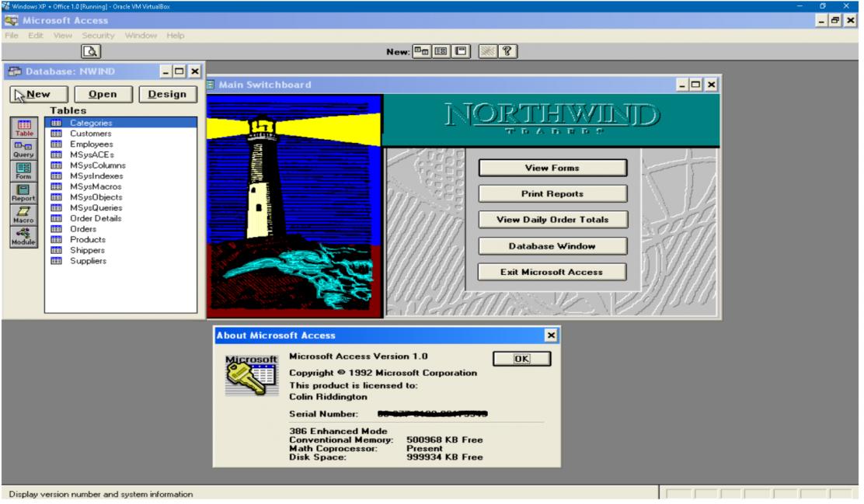The image size is (864, 504).
Task: Click the Design button in Database window
Action: [168, 94]
